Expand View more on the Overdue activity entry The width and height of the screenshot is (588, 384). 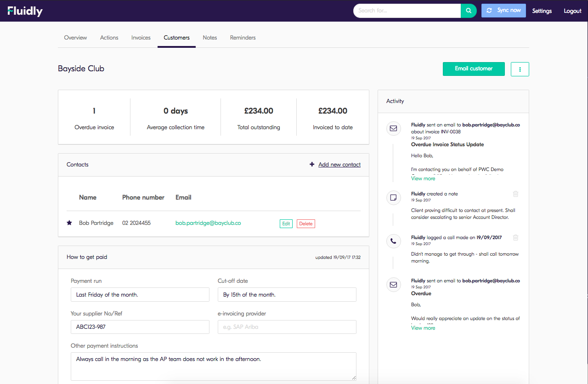(x=423, y=327)
